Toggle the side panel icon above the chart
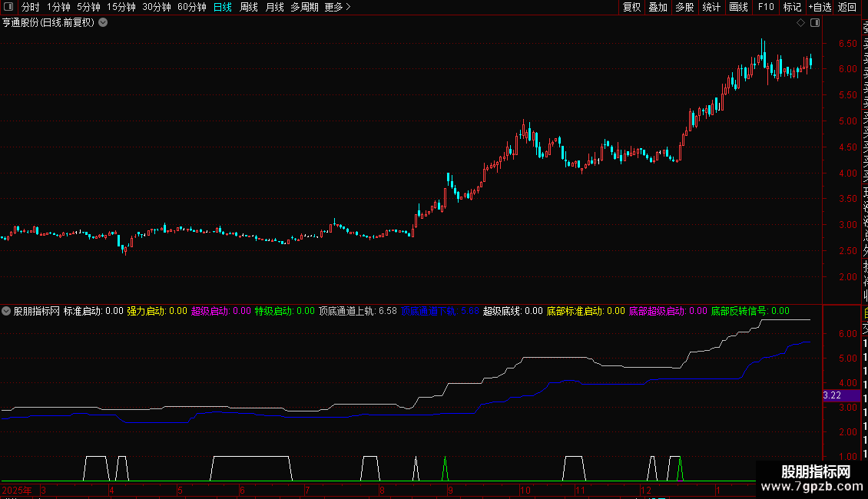Screen dimensions: 868x499 pos(815,23)
